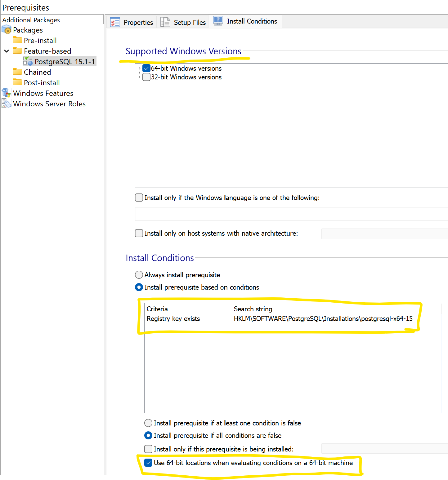Check 32-bit Windows versions checkbox
Viewport: 448px width, 480px height.
point(146,77)
